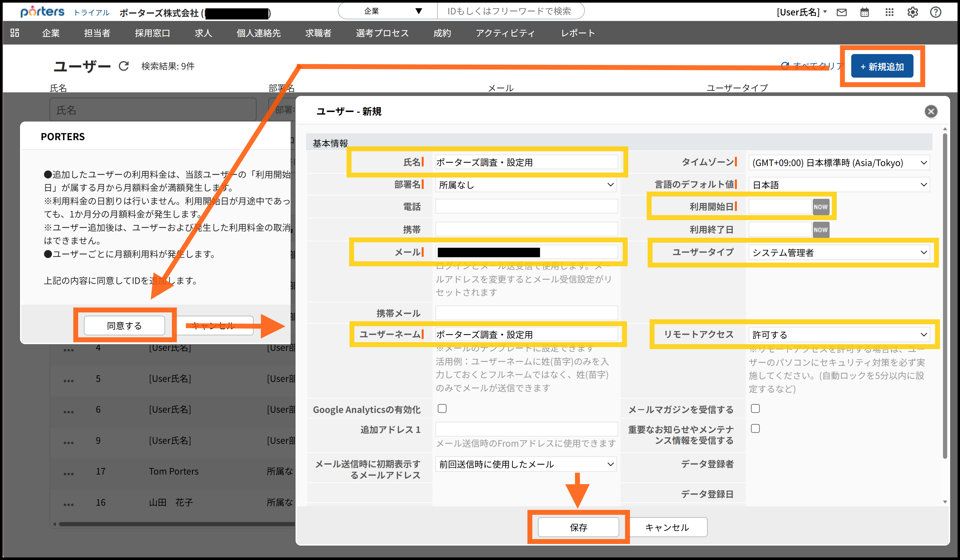Open the リモートアクセス dropdown showing 許可する
The image size is (960, 560).
tap(839, 335)
